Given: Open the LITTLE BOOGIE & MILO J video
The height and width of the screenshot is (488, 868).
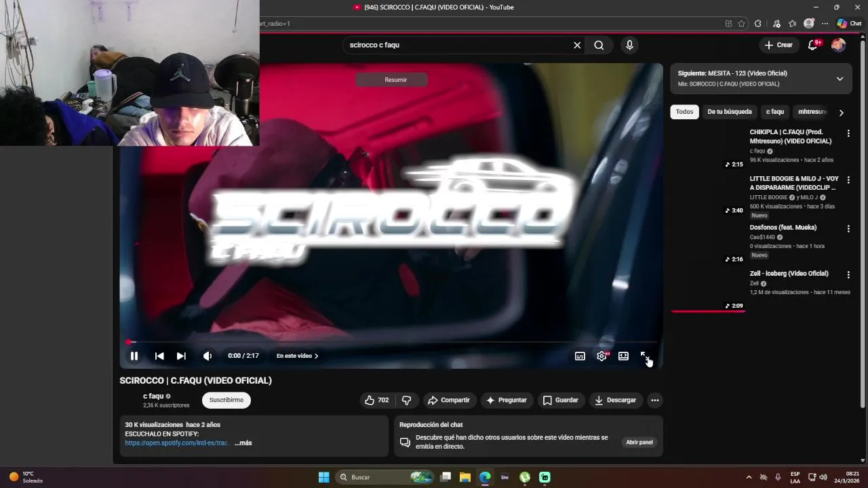Looking at the screenshot, I should (794, 183).
